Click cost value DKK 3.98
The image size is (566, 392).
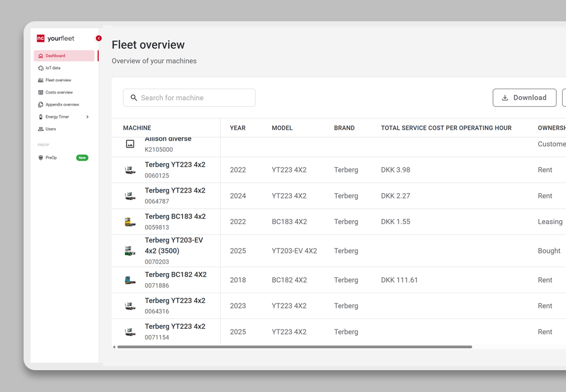[396, 170]
